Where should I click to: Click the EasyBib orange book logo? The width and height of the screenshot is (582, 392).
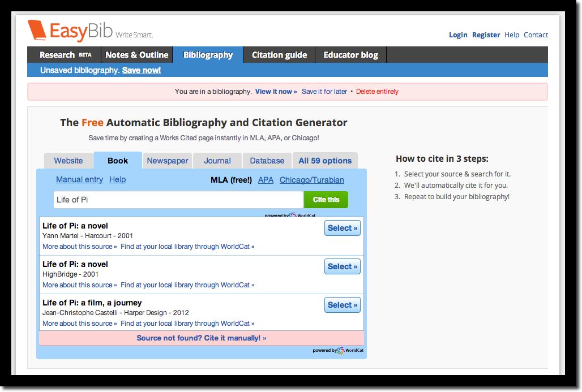(37, 30)
